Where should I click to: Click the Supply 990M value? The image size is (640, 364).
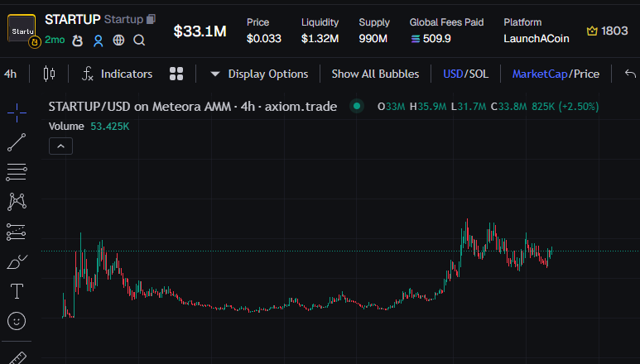click(373, 39)
